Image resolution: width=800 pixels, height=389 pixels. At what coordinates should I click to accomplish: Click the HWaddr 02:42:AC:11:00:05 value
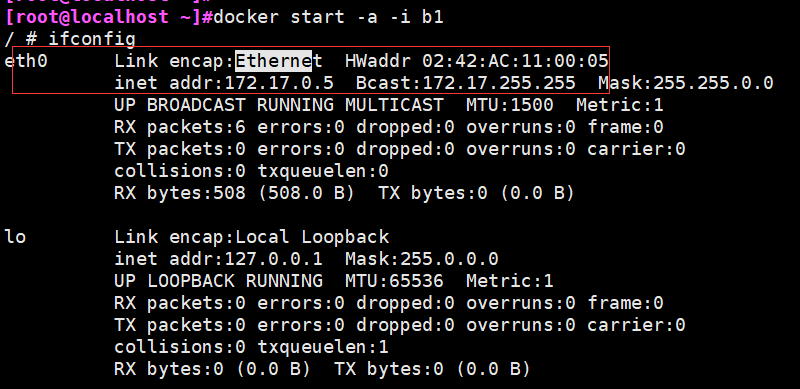[477, 61]
